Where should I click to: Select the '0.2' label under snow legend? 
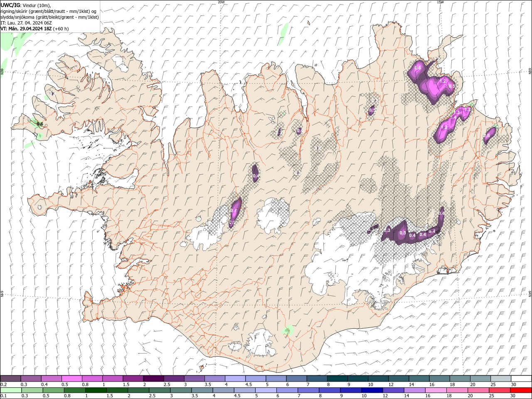[4, 384]
